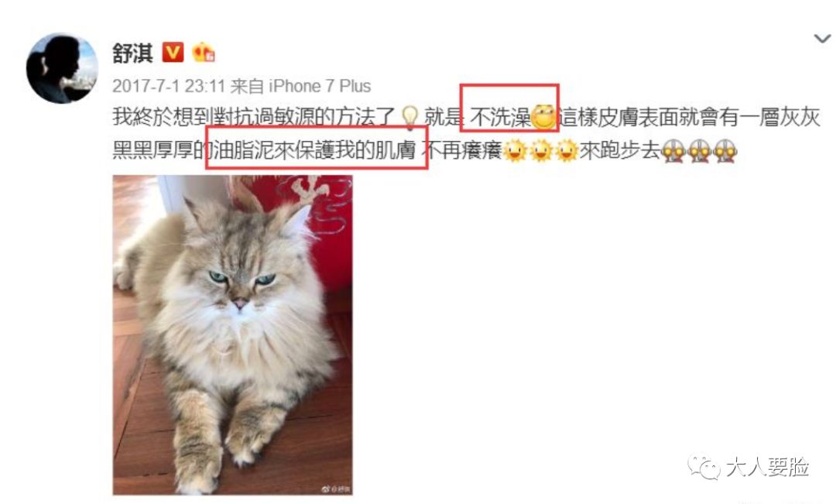Viewport: 836px width, 504px height.
Task: Click the 大人要脸 watermark text
Action: (x=767, y=467)
